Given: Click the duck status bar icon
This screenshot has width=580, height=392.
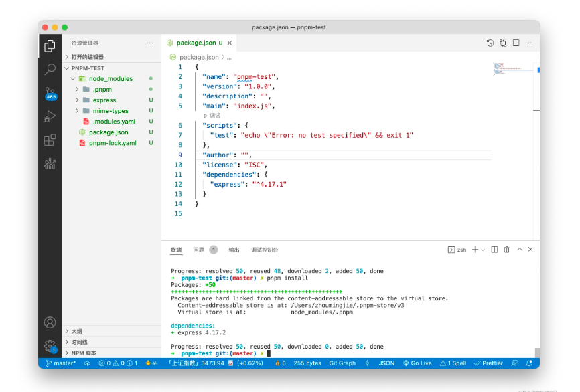Looking at the screenshot, I should tap(151, 363).
